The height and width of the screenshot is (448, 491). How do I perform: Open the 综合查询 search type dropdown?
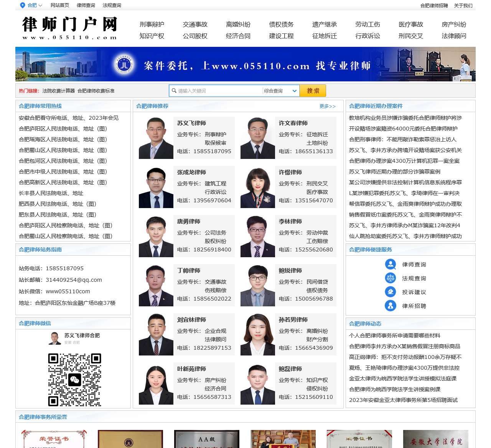(x=281, y=91)
